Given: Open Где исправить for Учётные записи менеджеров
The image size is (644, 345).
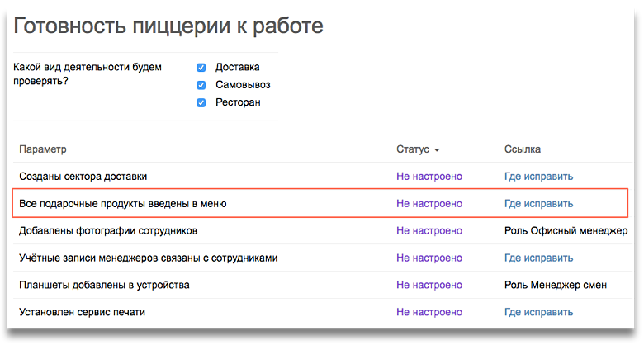Looking at the screenshot, I should pos(538,258).
